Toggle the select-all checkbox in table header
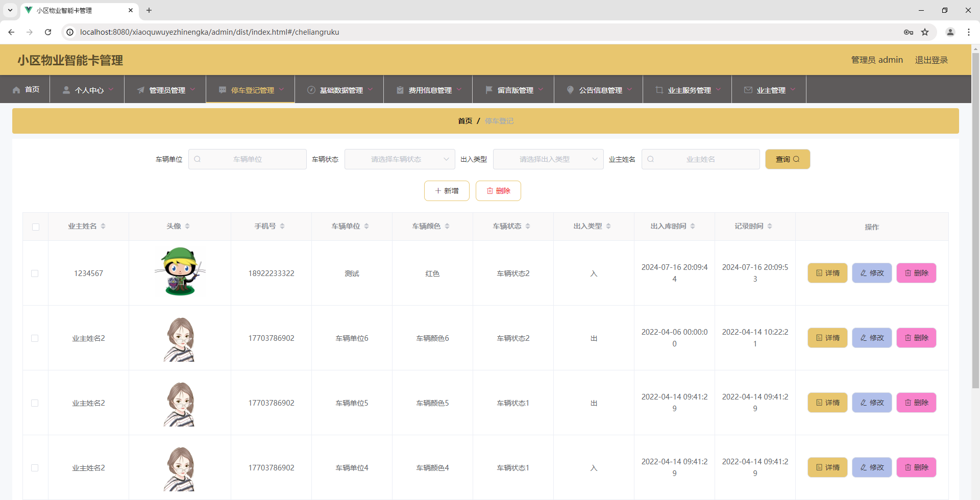The image size is (980, 500). tap(35, 227)
